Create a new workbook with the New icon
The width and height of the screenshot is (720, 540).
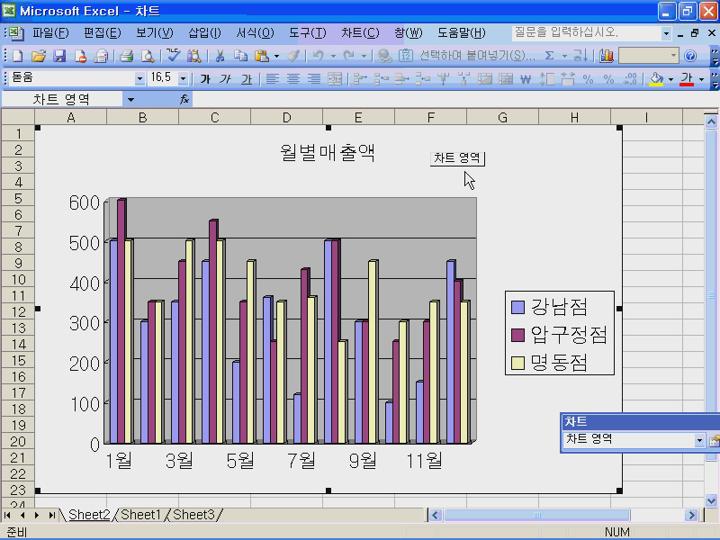click(x=17, y=56)
